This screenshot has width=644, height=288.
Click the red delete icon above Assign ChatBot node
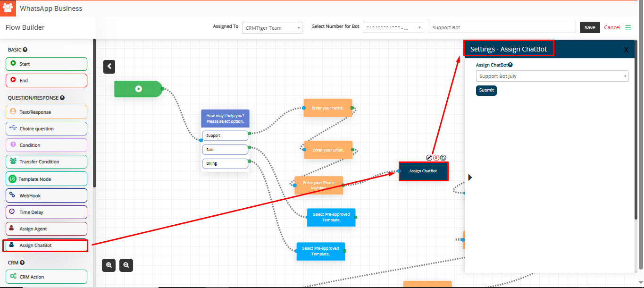(x=436, y=158)
